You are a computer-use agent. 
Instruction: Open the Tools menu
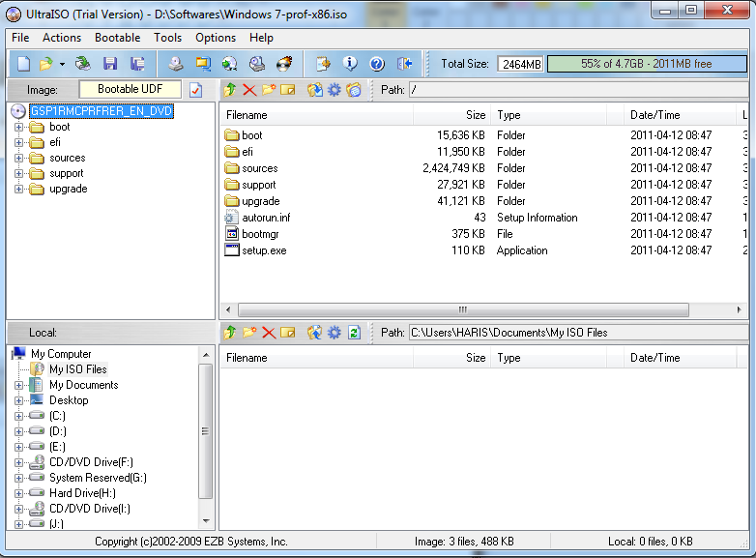click(x=168, y=38)
